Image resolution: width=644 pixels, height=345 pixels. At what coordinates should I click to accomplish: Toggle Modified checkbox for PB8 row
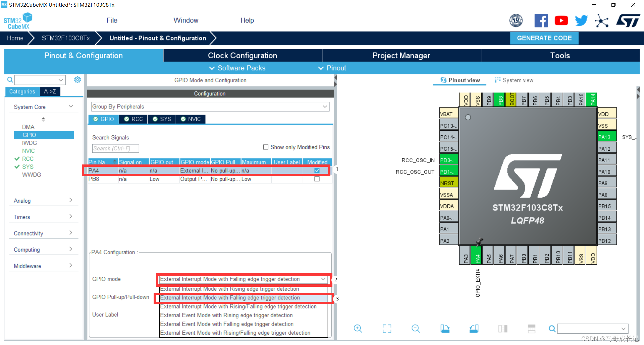tap(317, 179)
